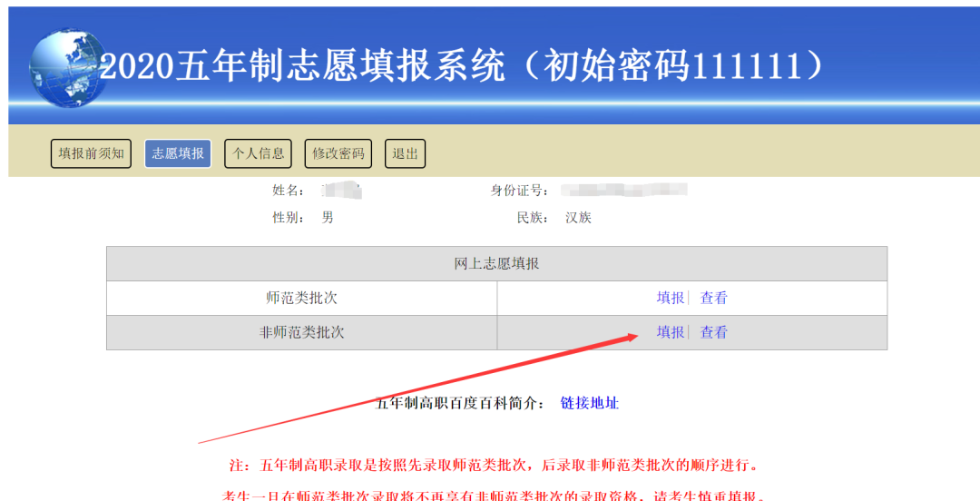Click the blurred name value beside 姓名
The image size is (980, 501).
point(342,191)
